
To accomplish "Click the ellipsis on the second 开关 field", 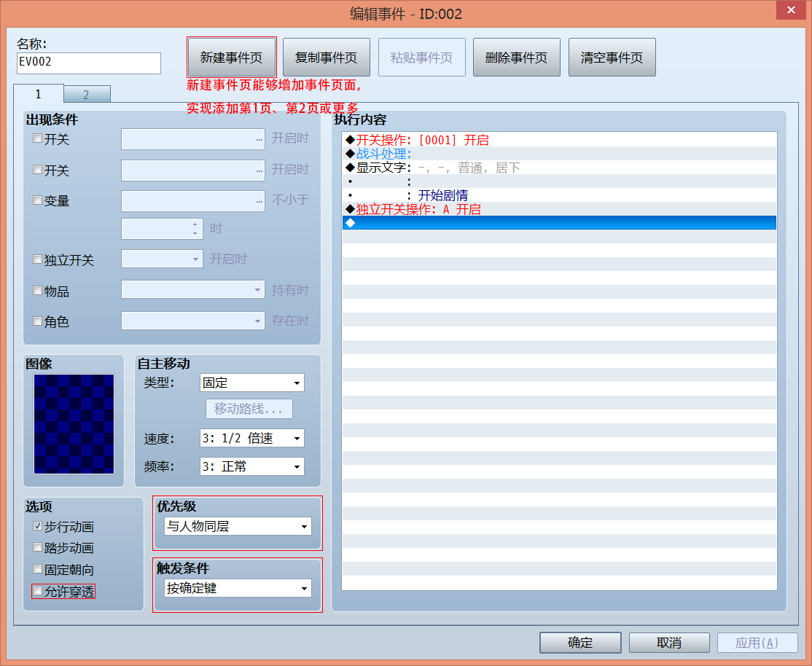I will [259, 171].
